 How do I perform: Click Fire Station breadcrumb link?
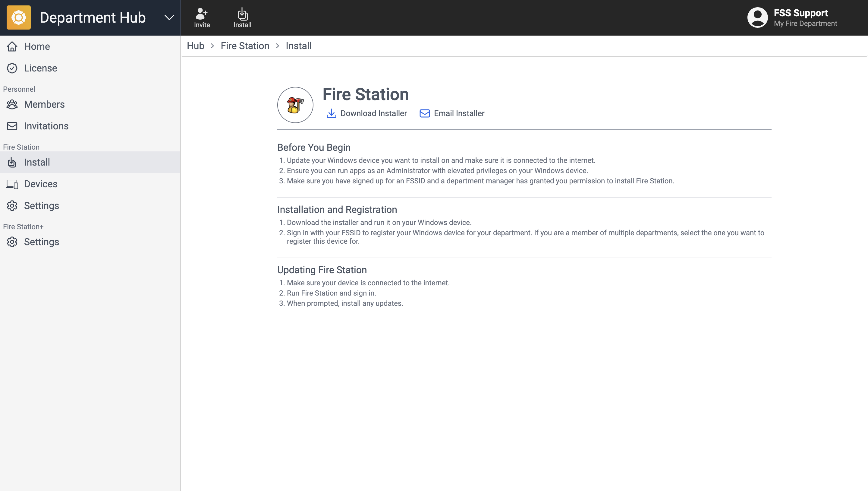point(245,46)
